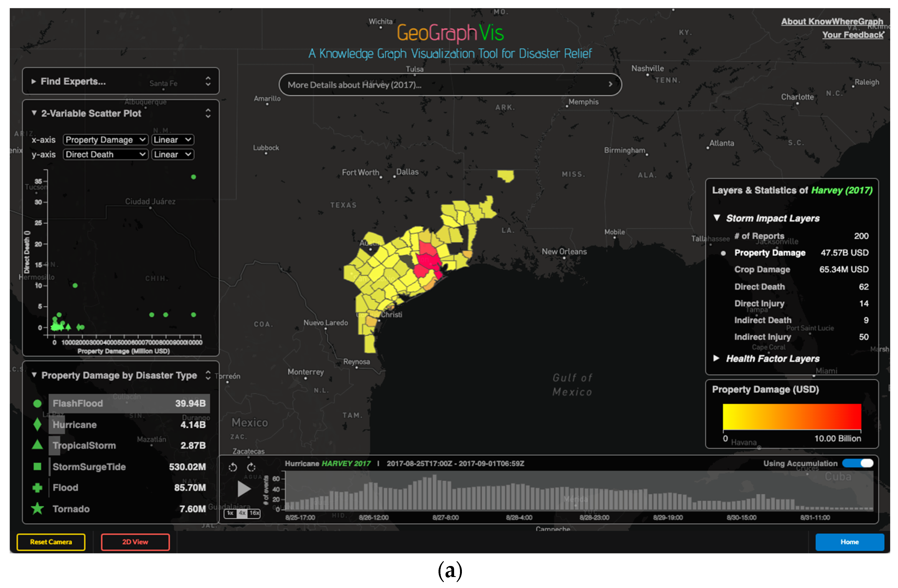898x588 pixels.
Task: Click the rotate clockwise icon
Action: pyautogui.click(x=251, y=467)
